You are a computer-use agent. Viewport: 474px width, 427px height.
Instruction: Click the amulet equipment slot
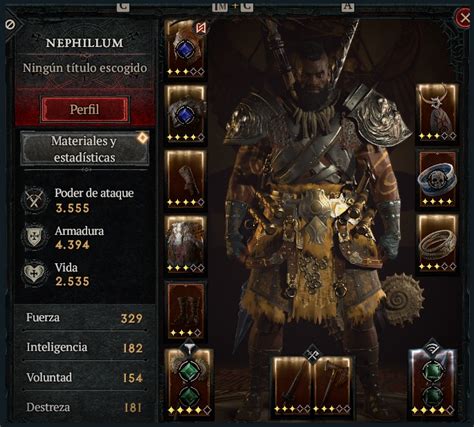437,113
